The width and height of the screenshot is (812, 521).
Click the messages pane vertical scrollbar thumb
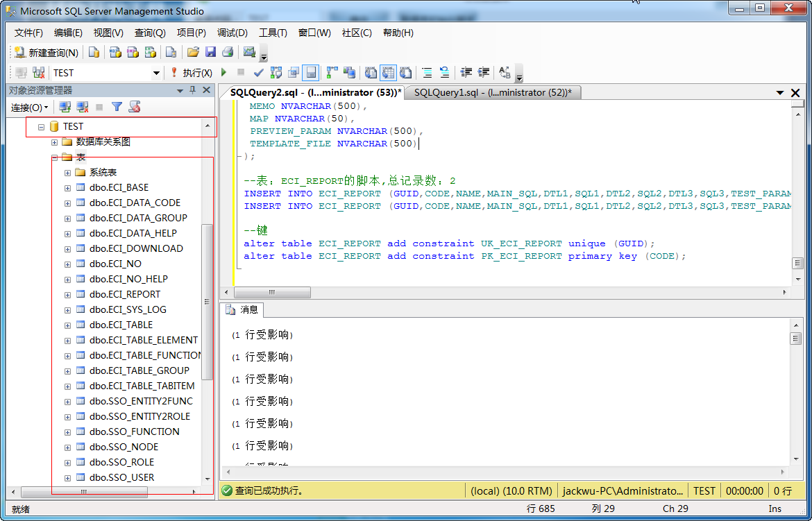tap(796, 339)
